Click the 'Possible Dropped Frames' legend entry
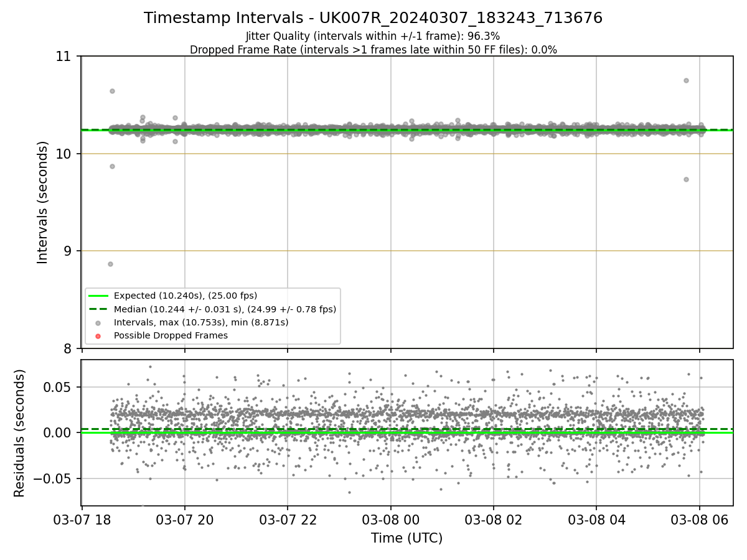Image resolution: width=747 pixels, height=560 pixels. click(x=171, y=335)
